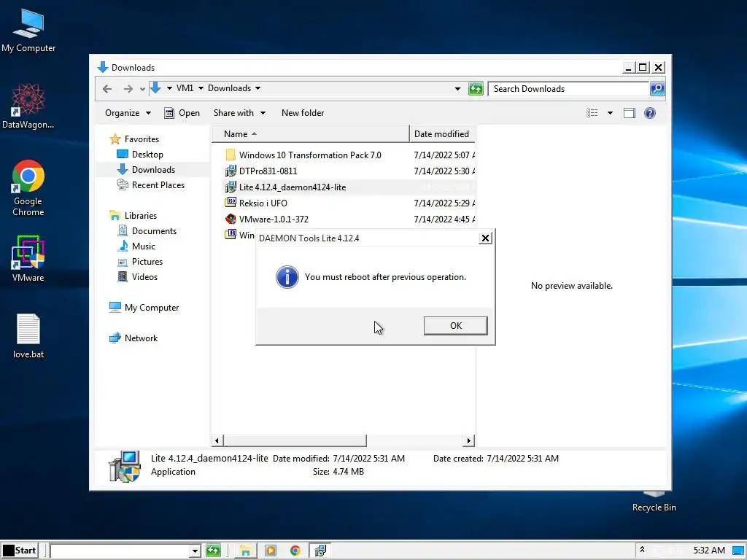Open My Computer in navigation pane
This screenshot has width=747, height=560.
point(152,308)
